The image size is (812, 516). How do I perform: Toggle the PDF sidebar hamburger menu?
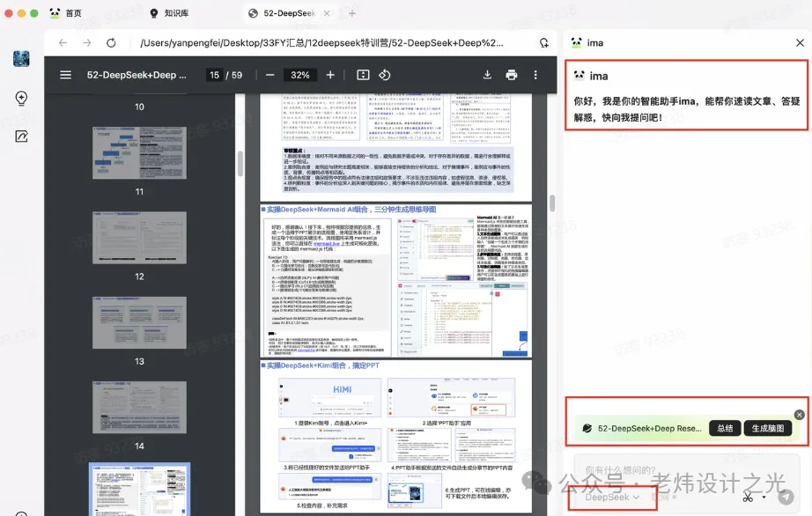[x=66, y=75]
